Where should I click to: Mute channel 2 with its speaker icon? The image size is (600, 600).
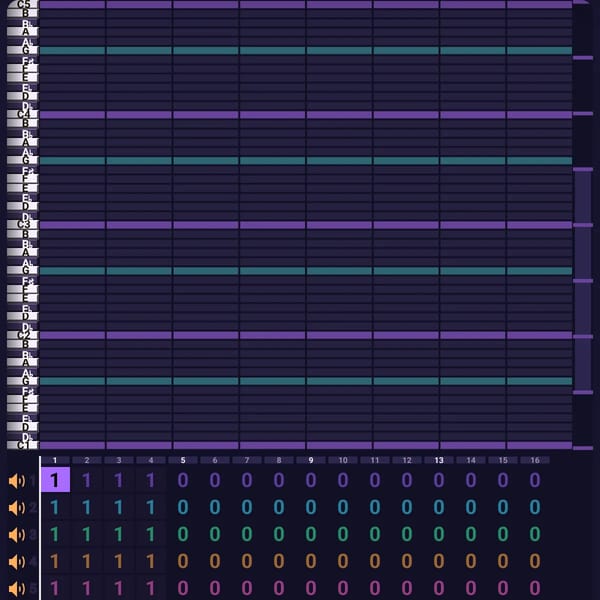click(17, 508)
